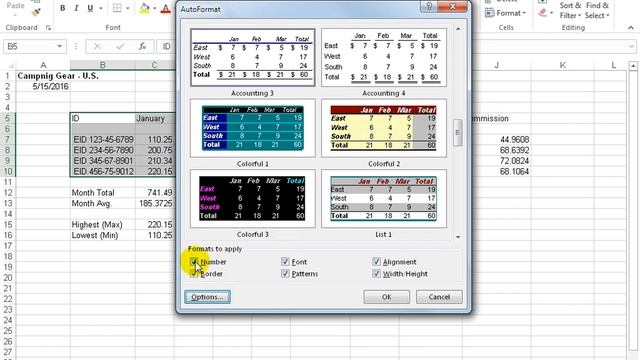Screen dimensions: 640x360
Task: Expand the formula bar with the end arrow
Action: click(632, 47)
